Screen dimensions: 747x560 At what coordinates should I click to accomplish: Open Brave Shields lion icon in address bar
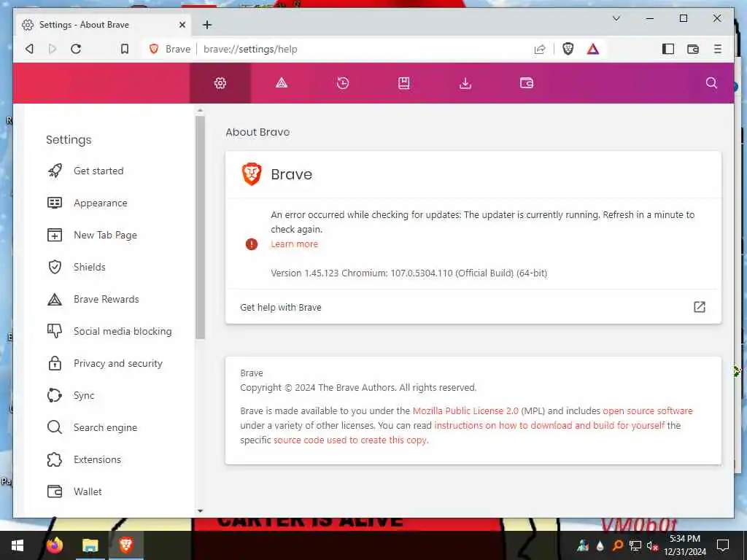(x=568, y=49)
